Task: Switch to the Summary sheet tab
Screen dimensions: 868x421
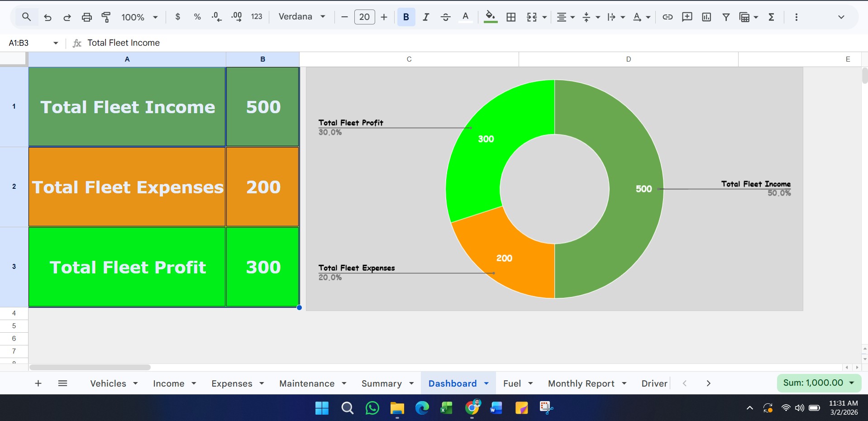Action: tap(382, 383)
